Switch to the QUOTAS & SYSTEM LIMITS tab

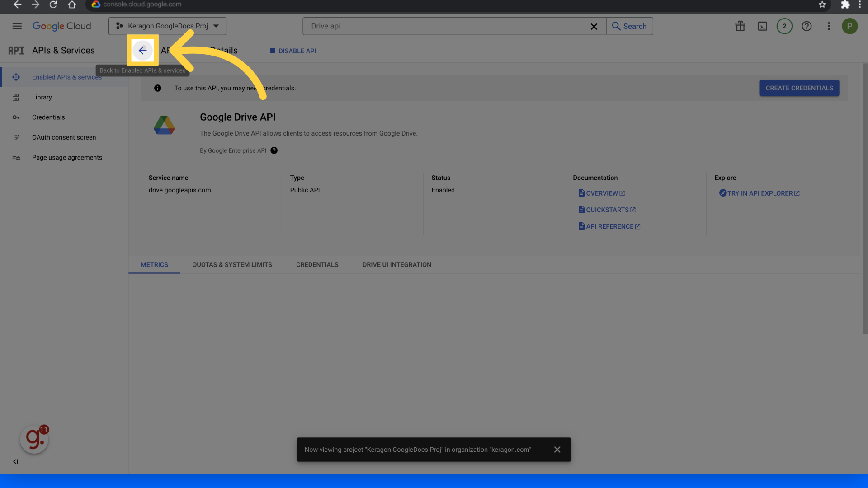pyautogui.click(x=232, y=265)
